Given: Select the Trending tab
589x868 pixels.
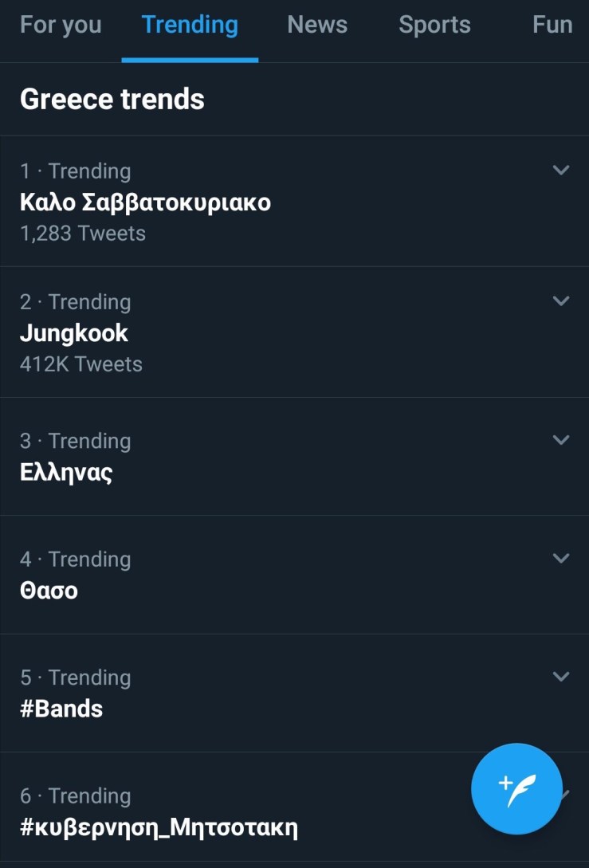Looking at the screenshot, I should coord(190,25).
